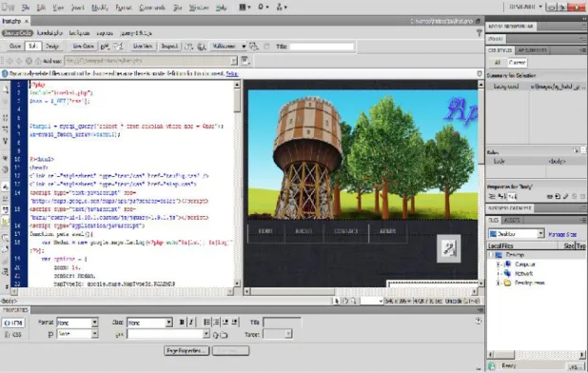Open the Format dropdown in Properties
This screenshot has height=373, width=588.
point(94,323)
